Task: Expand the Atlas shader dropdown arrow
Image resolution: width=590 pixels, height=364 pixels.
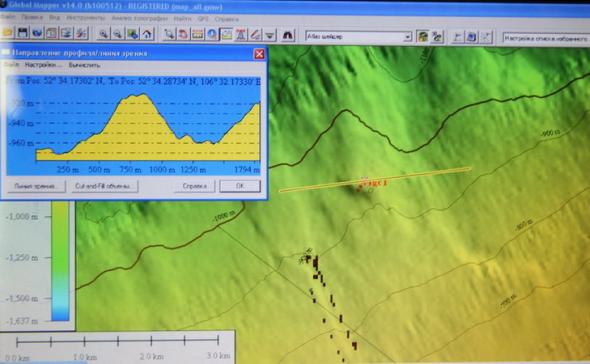Action: click(x=408, y=37)
